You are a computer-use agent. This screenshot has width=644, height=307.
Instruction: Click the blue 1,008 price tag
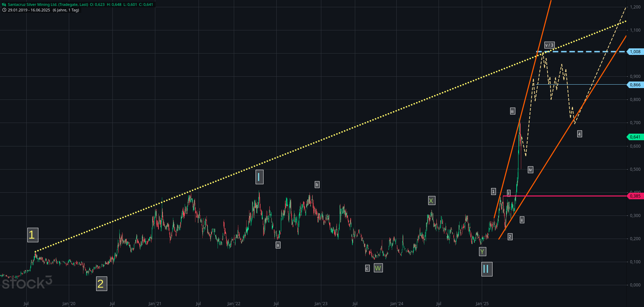(635, 52)
